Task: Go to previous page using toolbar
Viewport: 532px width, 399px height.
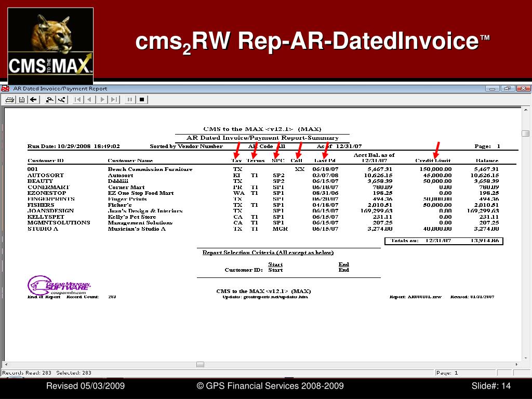Action: click(x=89, y=100)
